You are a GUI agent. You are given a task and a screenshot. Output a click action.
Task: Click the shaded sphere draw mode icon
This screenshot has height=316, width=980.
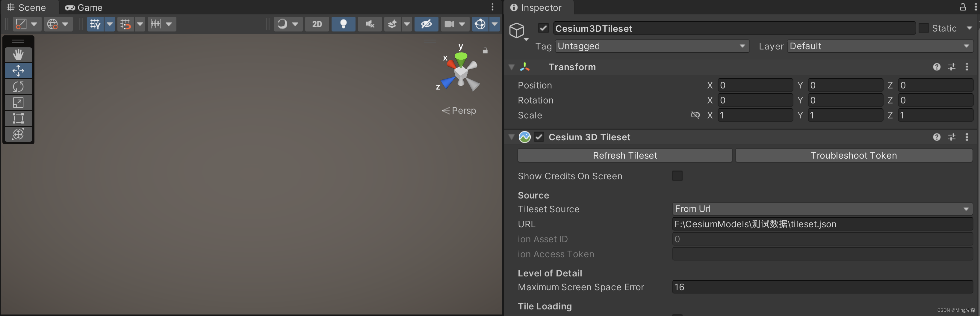tap(282, 24)
